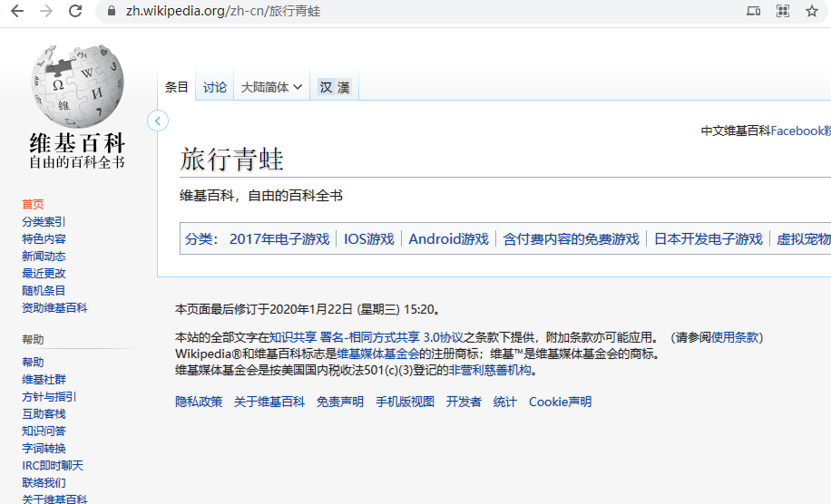Screen dimensions: 831x504
Task: Go to 特色内容 in the sidebar
Action: tap(44, 238)
